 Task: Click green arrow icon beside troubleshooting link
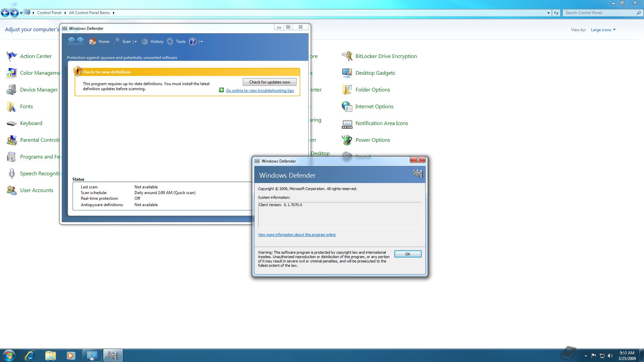pyautogui.click(x=221, y=90)
